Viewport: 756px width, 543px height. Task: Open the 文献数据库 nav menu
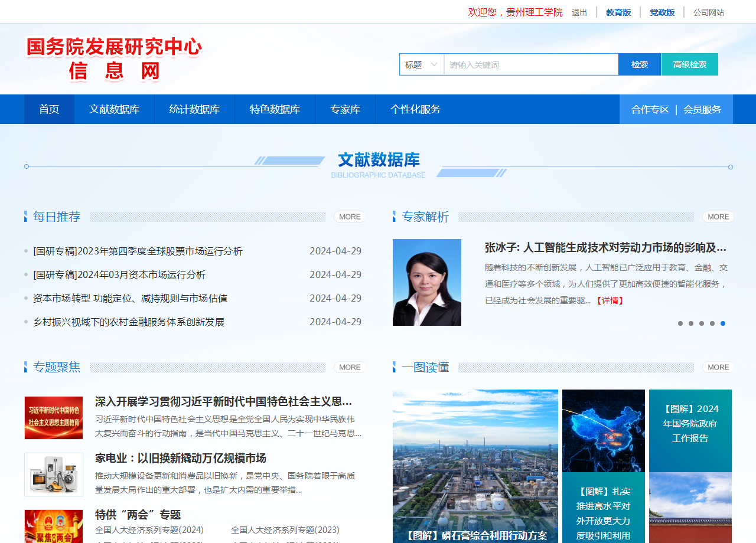point(115,109)
